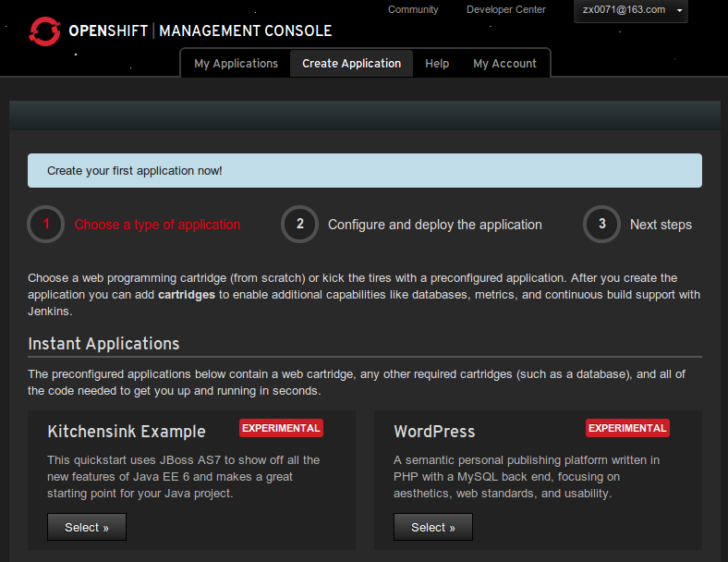This screenshot has width=728, height=562.
Task: Select the WordPress application
Action: (x=433, y=527)
